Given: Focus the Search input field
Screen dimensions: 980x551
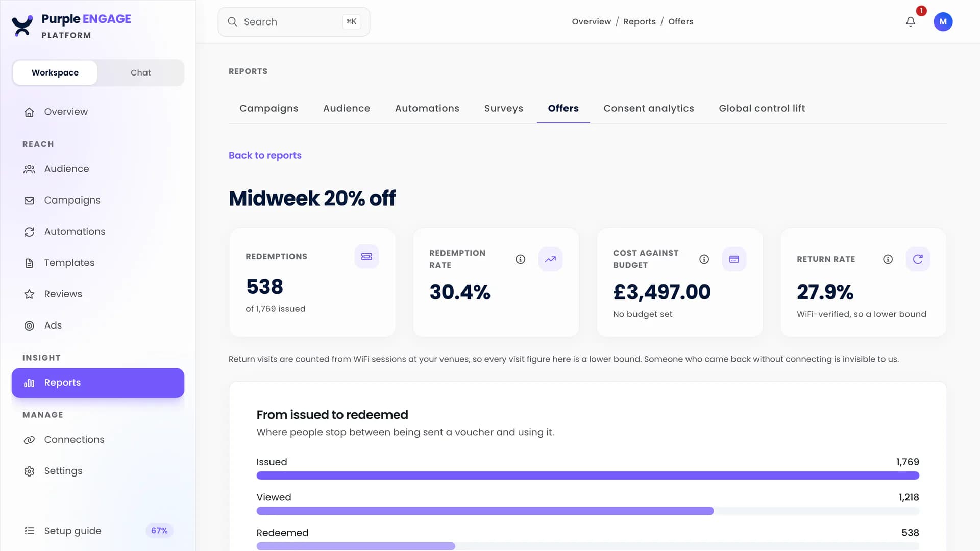Looking at the screenshot, I should click(293, 21).
